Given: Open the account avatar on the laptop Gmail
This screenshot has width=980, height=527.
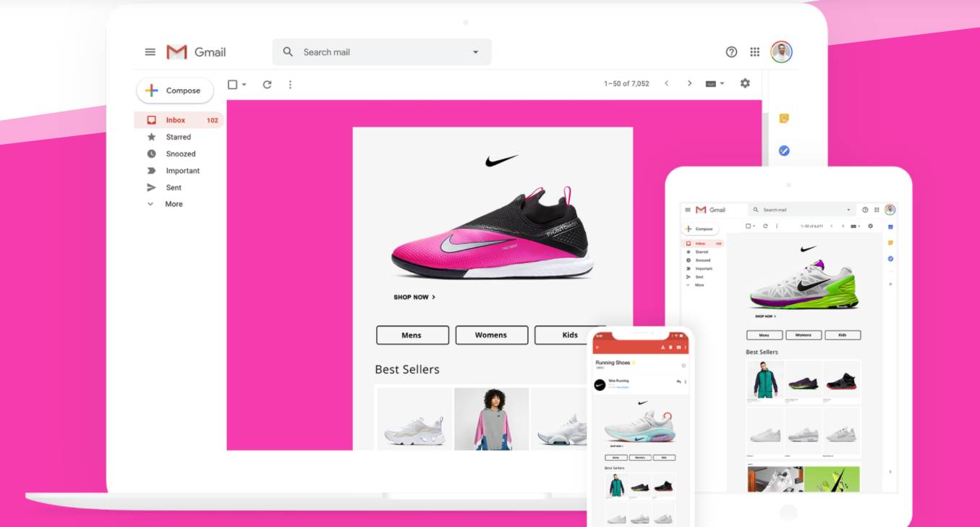Looking at the screenshot, I should pyautogui.click(x=781, y=51).
